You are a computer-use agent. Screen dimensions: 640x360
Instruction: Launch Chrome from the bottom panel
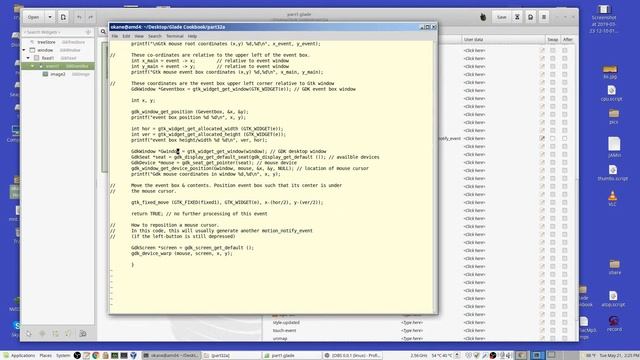pyautogui.click(x=96, y=356)
